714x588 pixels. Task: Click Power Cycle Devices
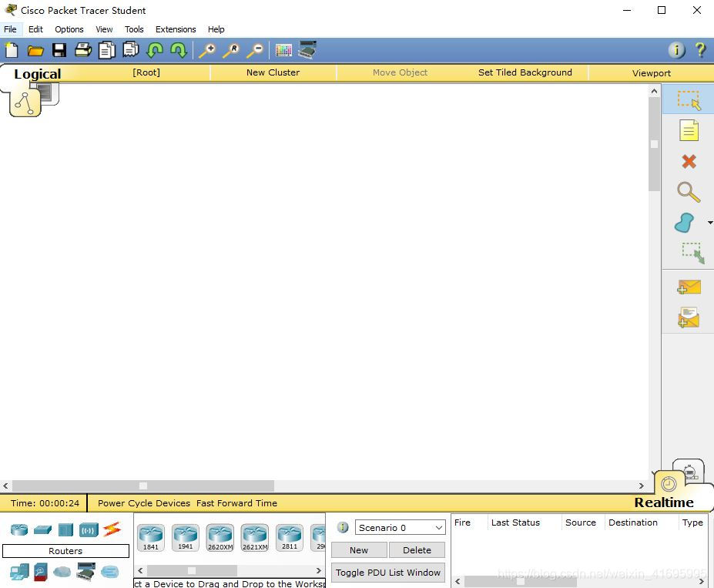(144, 502)
